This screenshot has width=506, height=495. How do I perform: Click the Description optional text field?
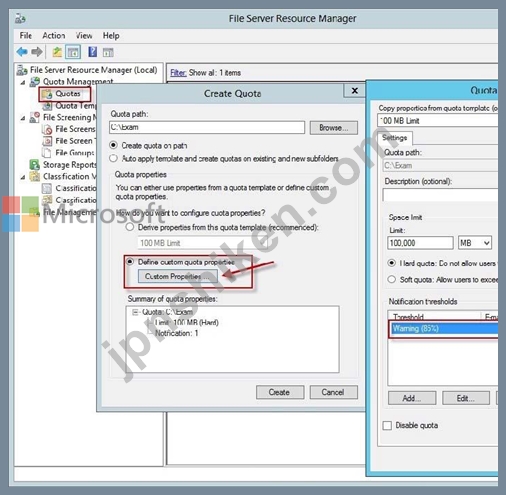440,195
